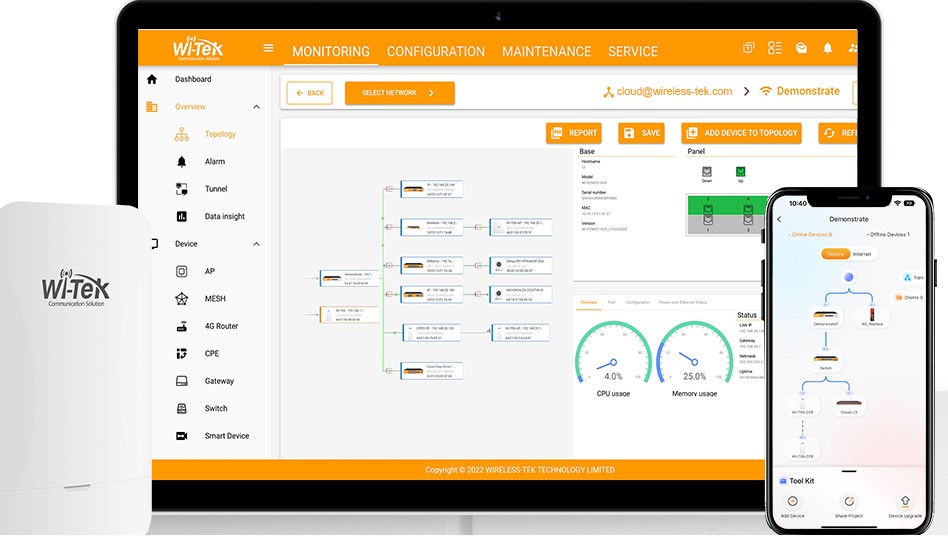Image resolution: width=948 pixels, height=536 pixels.
Task: Collapse the branch to HIKVISION node
Action: point(478,294)
